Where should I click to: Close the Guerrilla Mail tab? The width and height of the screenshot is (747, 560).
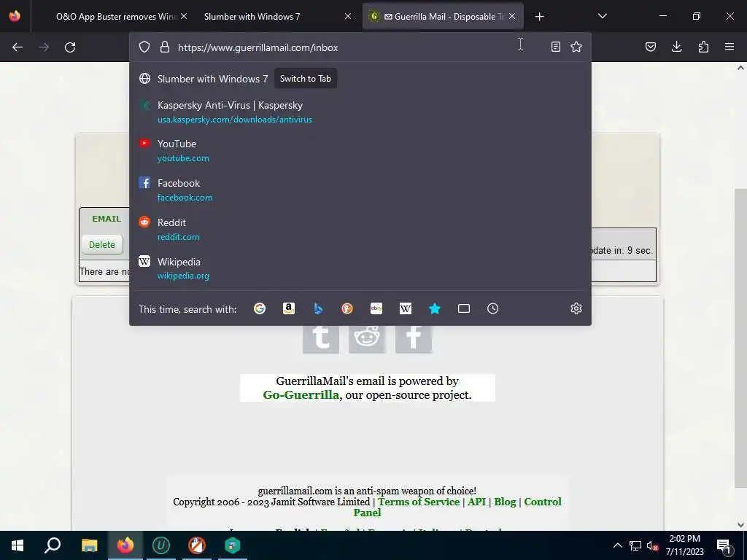(x=512, y=17)
